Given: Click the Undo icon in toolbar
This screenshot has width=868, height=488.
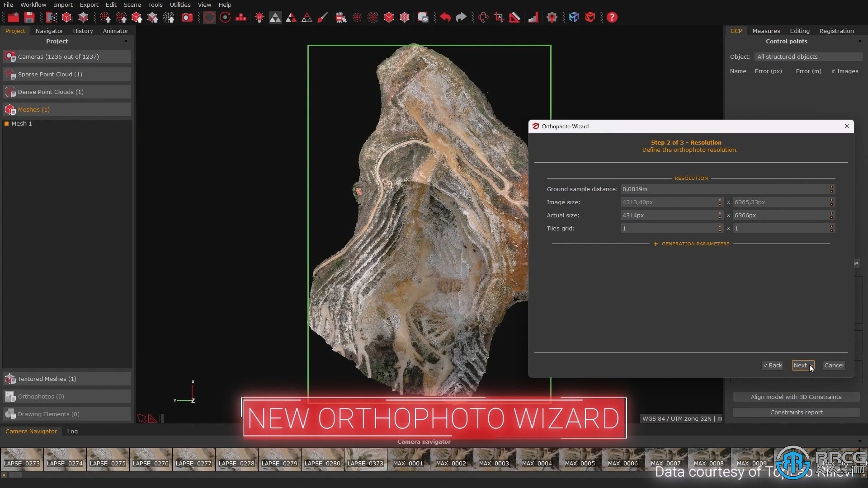Looking at the screenshot, I should [x=445, y=17].
